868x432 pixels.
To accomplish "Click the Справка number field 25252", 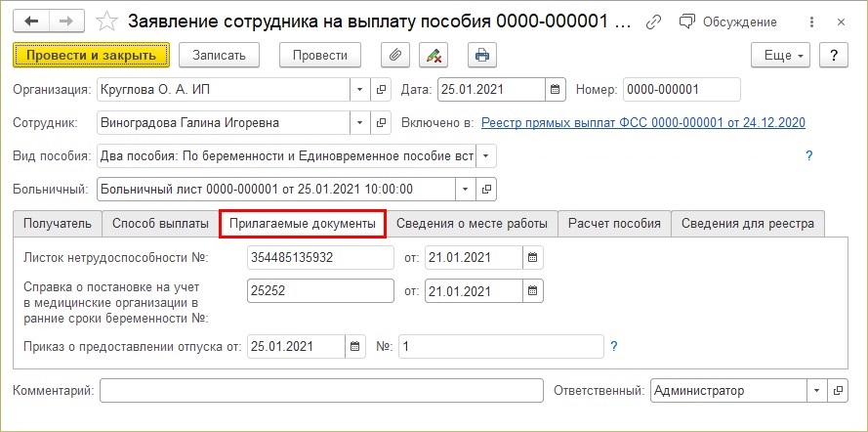I will coord(320,291).
